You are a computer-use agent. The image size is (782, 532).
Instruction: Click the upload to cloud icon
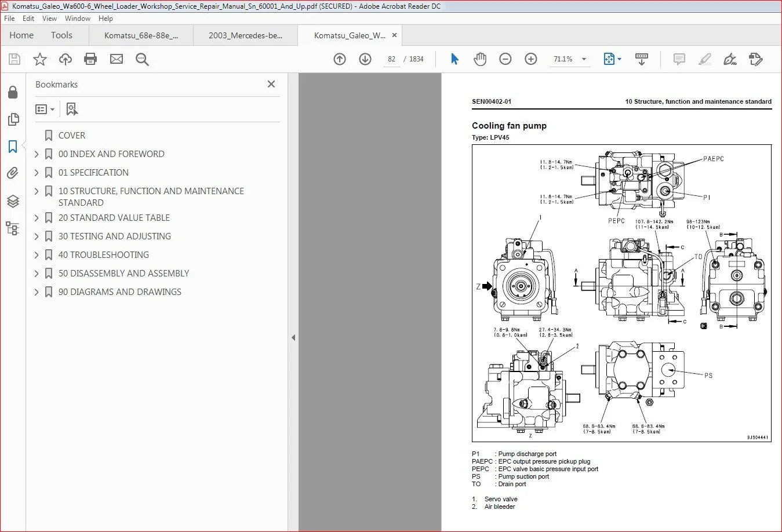(66, 59)
